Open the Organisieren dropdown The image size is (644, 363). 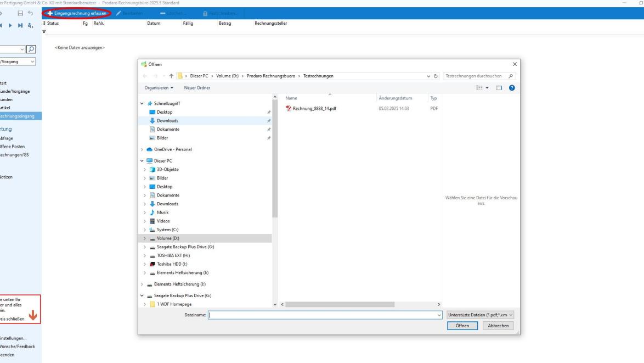[159, 87]
